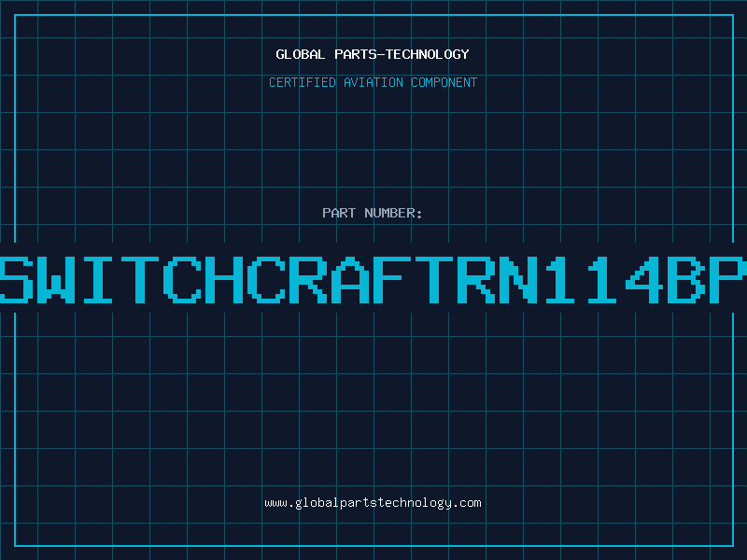Click the CERTIFIED AVIATION COMPONENT subtitle
Screen dimensions: 747x560
click(x=373, y=82)
